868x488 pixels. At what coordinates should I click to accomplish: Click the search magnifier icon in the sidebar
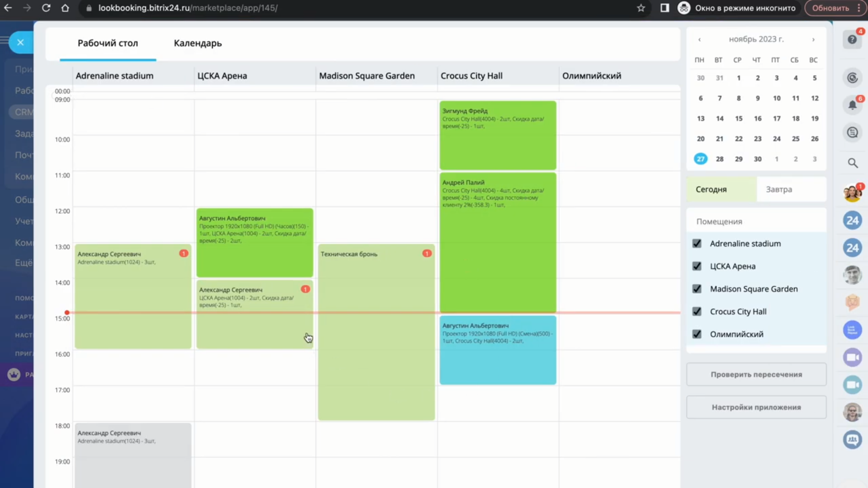[x=852, y=163]
